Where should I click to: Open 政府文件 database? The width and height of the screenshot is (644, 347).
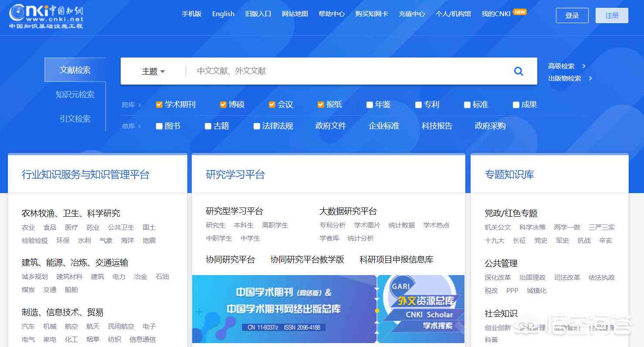click(x=331, y=126)
